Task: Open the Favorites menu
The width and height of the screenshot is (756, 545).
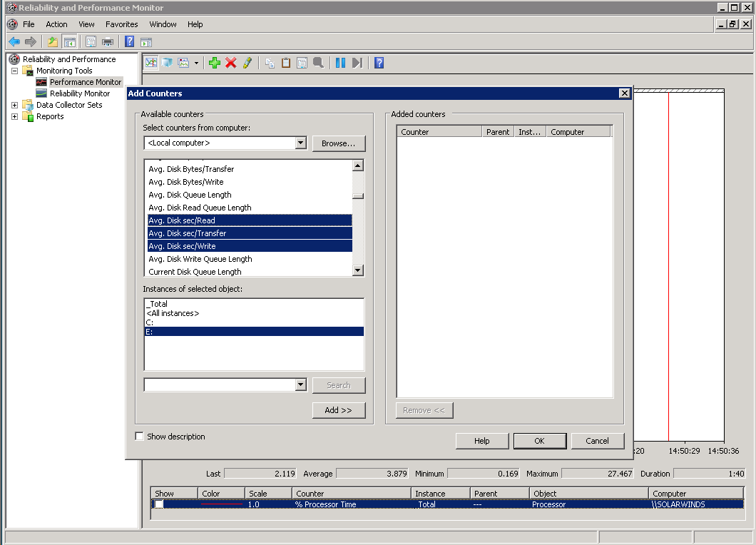Action: (x=121, y=24)
